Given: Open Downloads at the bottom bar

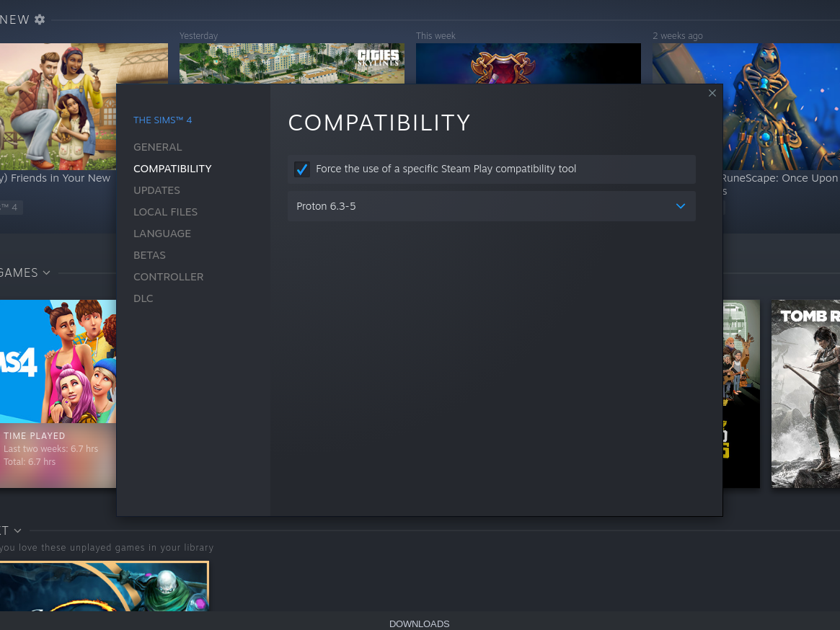Looking at the screenshot, I should point(419,624).
